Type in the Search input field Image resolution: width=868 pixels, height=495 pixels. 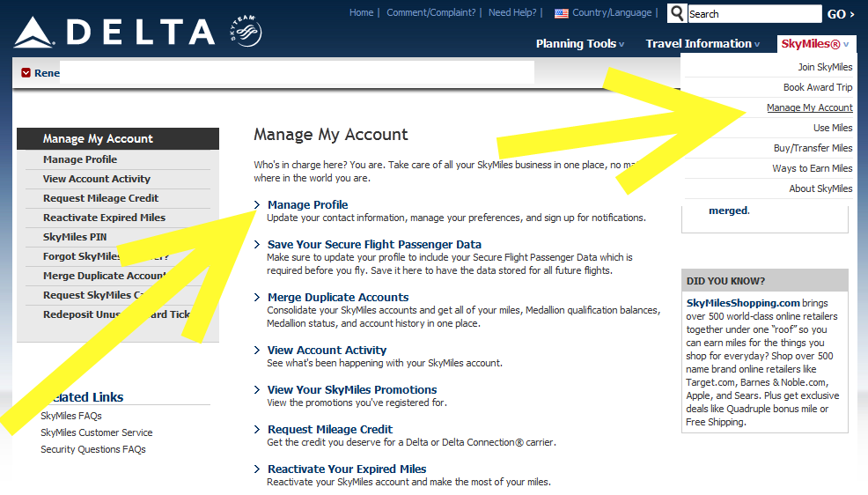(753, 14)
